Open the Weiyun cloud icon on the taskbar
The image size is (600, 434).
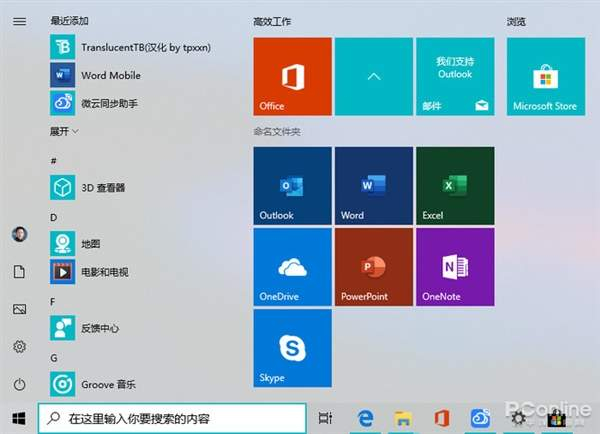[x=480, y=418]
